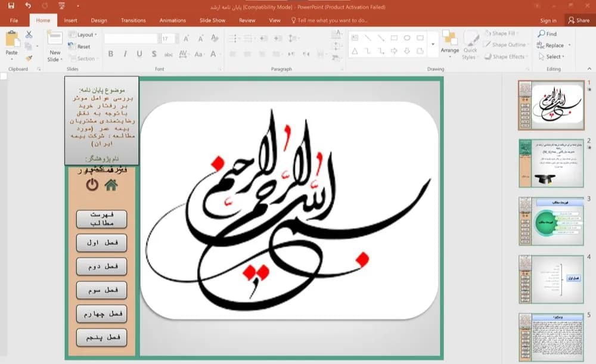
Task: Cut selection with scissors icon
Action: pos(29,35)
